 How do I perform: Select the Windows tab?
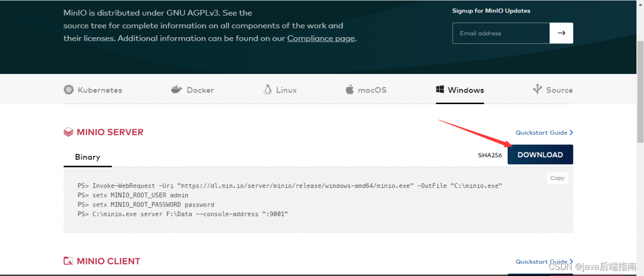(x=460, y=90)
